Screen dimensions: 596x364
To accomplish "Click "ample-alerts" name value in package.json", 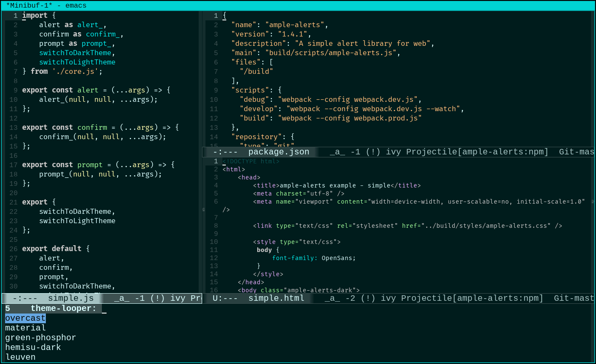I will coord(295,25).
